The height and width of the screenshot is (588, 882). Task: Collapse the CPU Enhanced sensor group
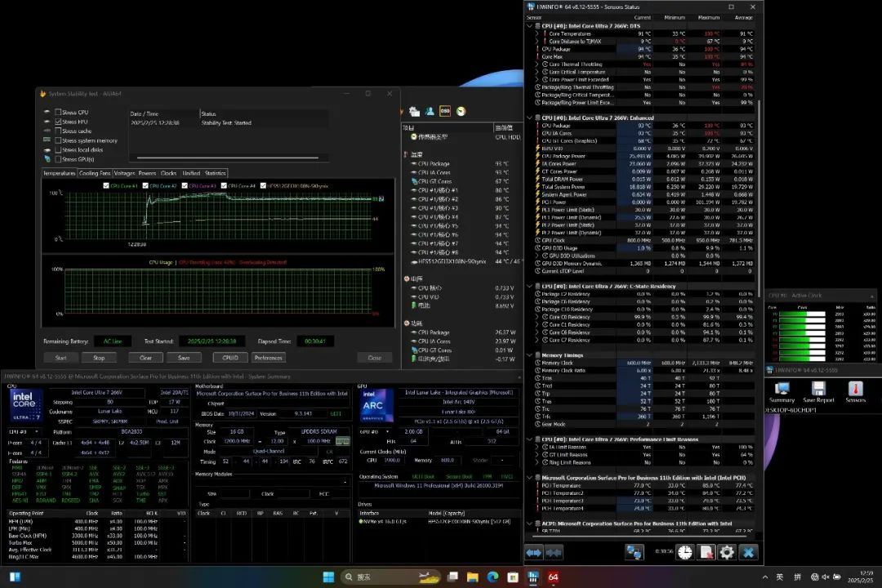pos(529,118)
